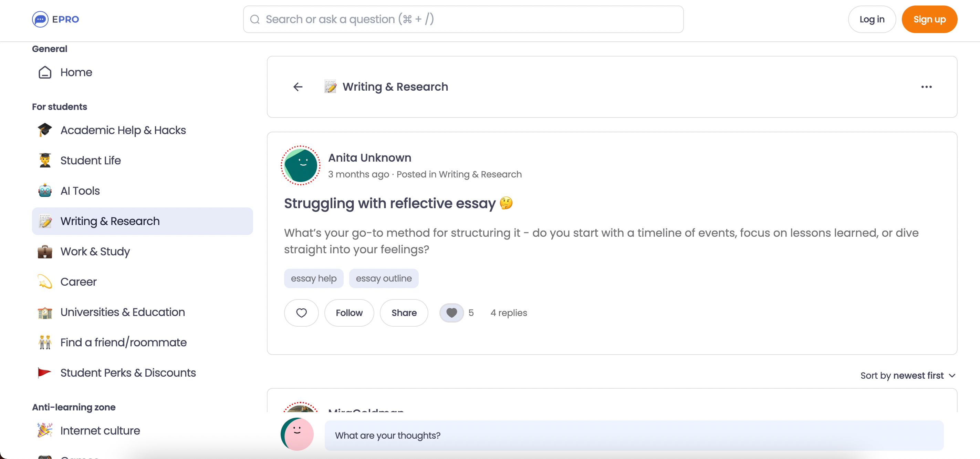
Task: Open the EPRO home logo icon
Action: [x=40, y=19]
